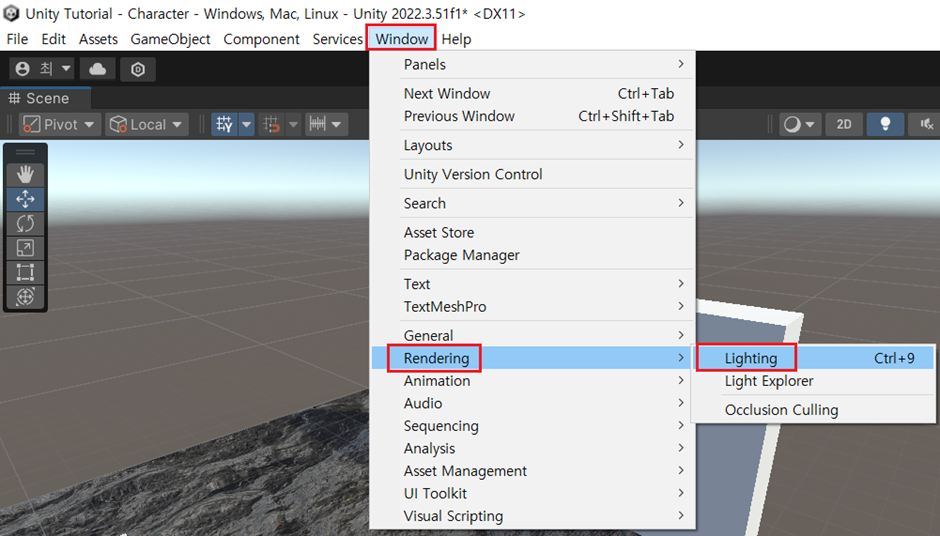
Task: Toggle the grid visibility button
Action: (x=225, y=125)
